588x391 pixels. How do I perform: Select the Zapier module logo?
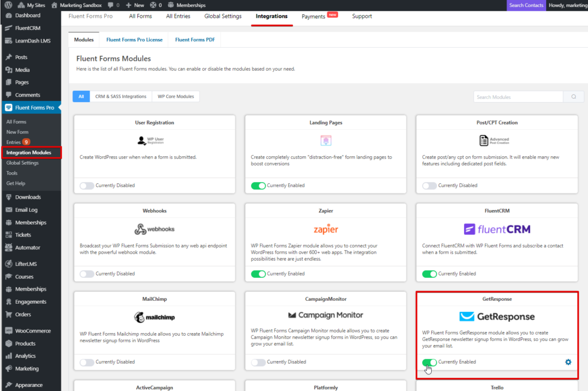(326, 229)
